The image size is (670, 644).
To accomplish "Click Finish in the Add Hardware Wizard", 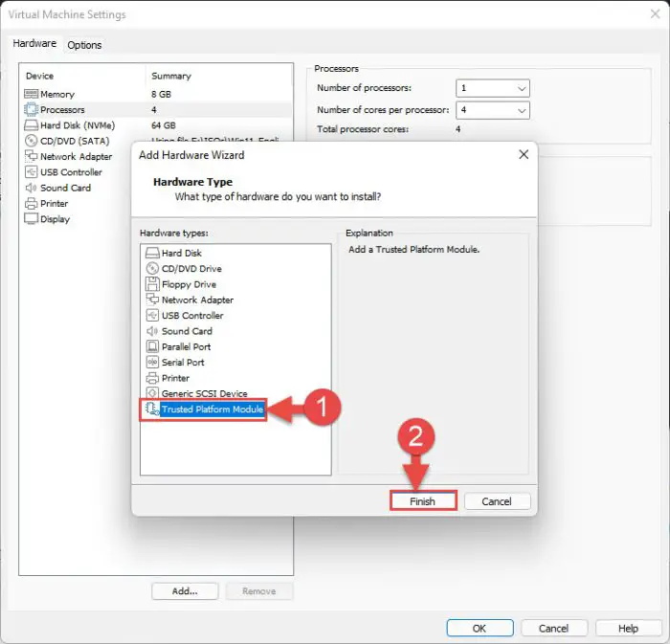I will pos(422,501).
